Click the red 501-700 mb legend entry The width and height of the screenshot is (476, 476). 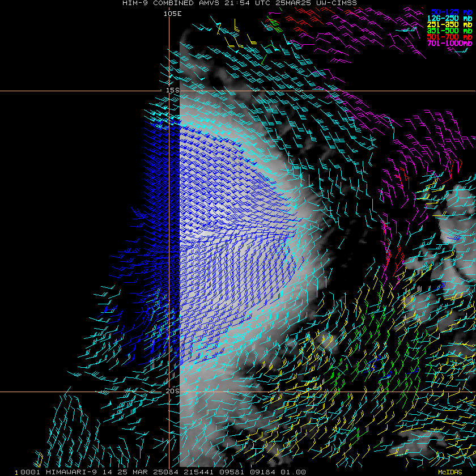[x=451, y=37]
